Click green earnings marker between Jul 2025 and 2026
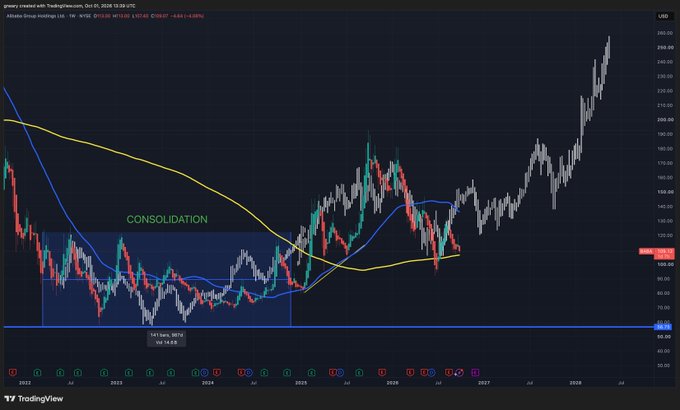Image resolution: width=680 pixels, height=410 pixels. (x=359, y=372)
